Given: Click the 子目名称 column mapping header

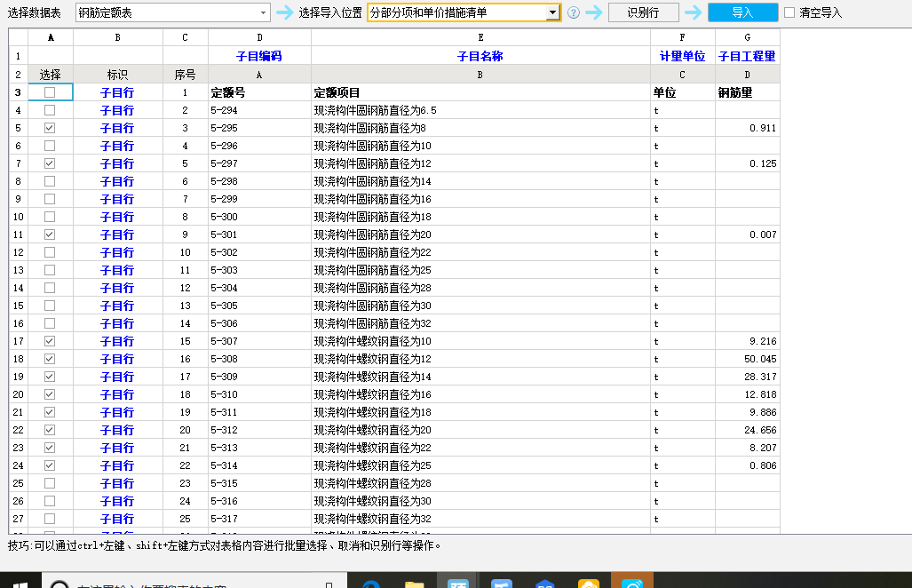Looking at the screenshot, I should coord(480,56).
